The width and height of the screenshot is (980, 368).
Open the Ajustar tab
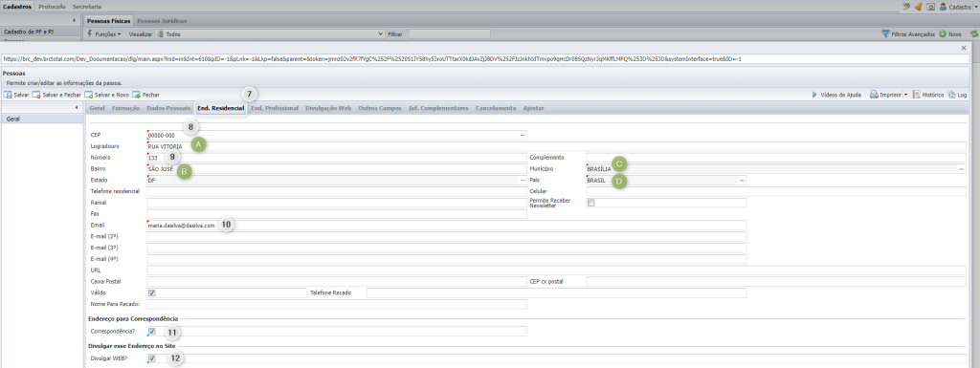point(533,108)
